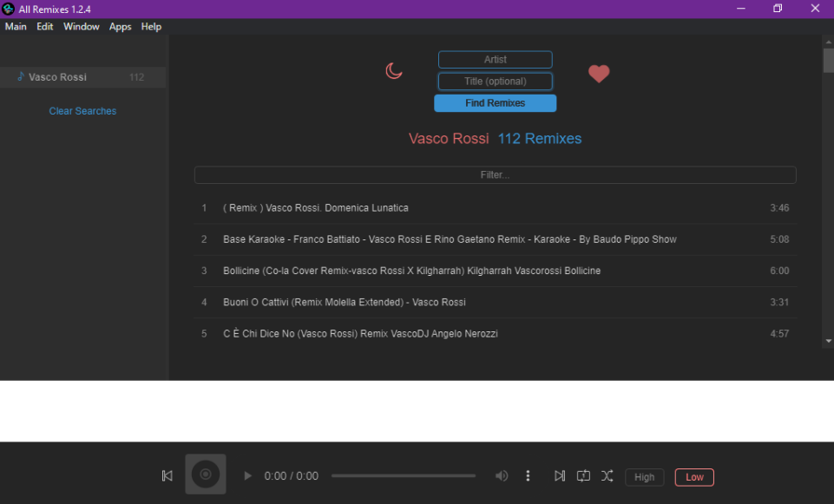Screen dimensions: 834x504
Task: Play track 1 Domenica Lunatica remix
Action: coord(496,208)
